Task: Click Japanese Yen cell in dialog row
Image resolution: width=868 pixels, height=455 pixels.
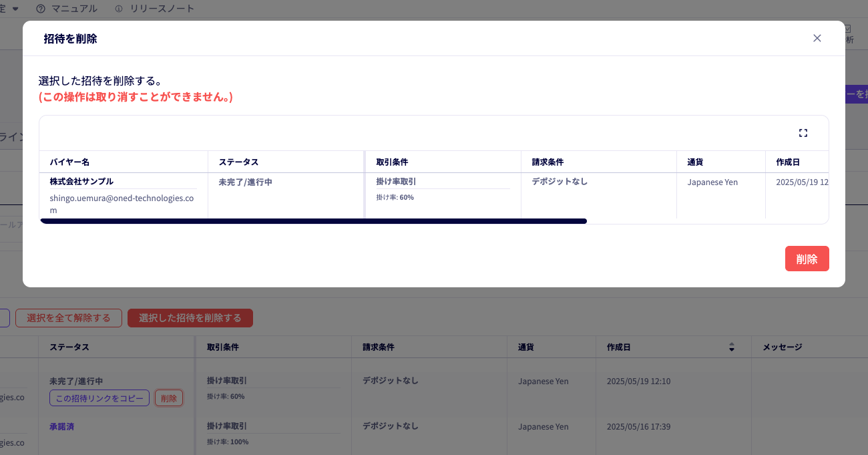Action: pyautogui.click(x=712, y=182)
